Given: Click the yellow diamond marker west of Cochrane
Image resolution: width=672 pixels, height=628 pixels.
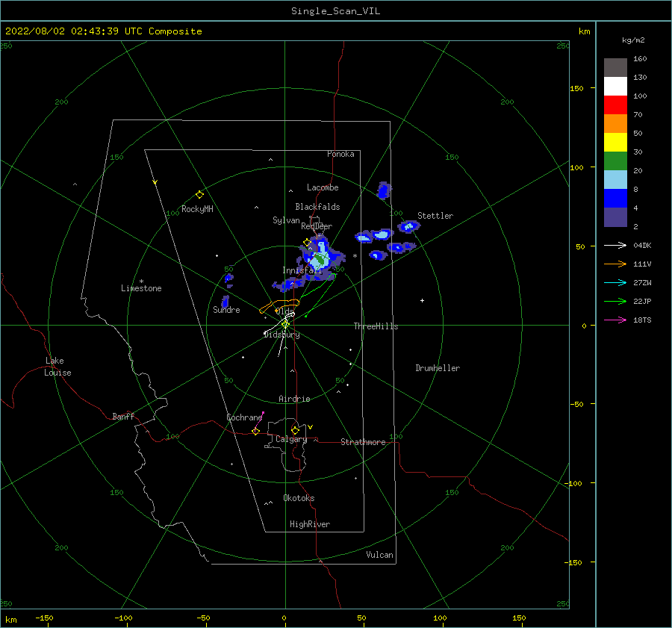Looking at the screenshot, I should [x=255, y=432].
